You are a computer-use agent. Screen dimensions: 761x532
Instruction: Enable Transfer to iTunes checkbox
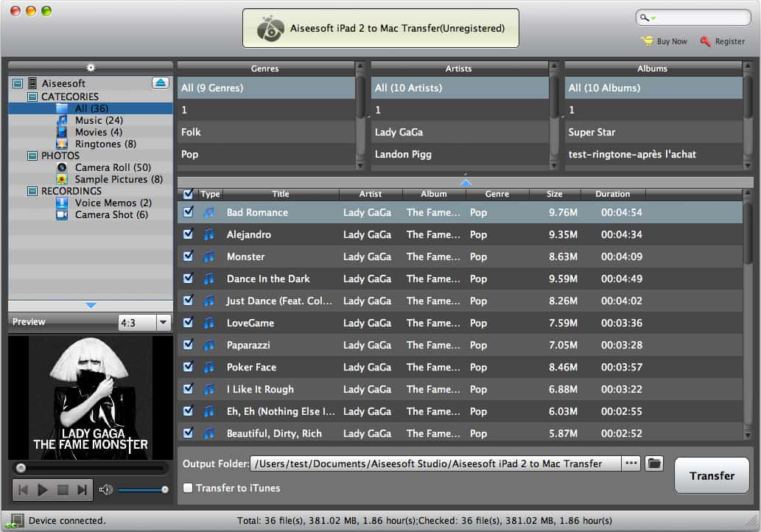pyautogui.click(x=189, y=488)
